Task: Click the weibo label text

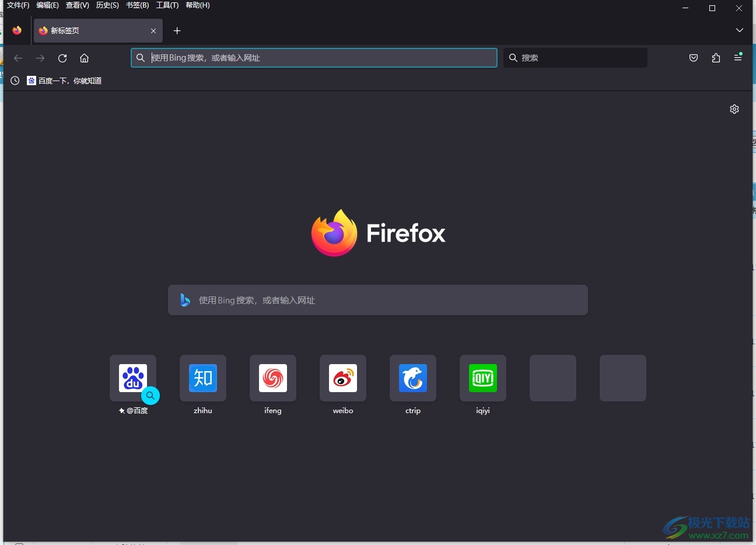Action: click(343, 411)
